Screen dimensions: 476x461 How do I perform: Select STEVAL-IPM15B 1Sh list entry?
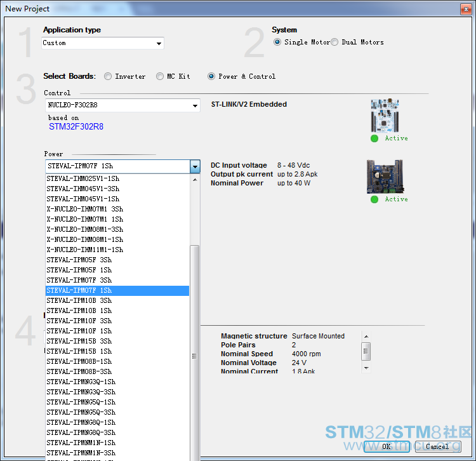(x=117, y=352)
